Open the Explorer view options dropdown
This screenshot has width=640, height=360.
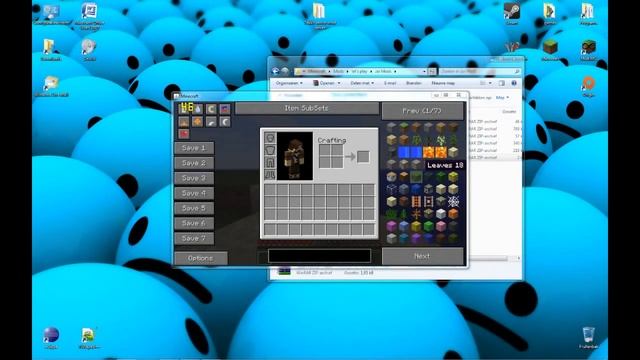(x=490, y=83)
